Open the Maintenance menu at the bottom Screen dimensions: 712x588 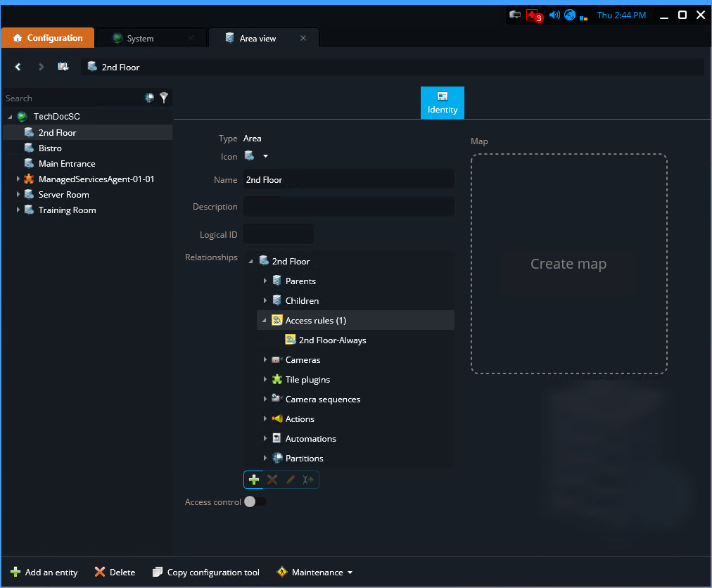(x=314, y=572)
